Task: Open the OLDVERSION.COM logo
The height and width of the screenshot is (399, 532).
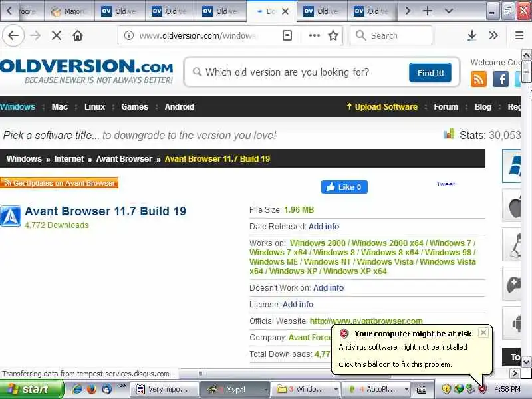Action: pyautogui.click(x=86, y=70)
